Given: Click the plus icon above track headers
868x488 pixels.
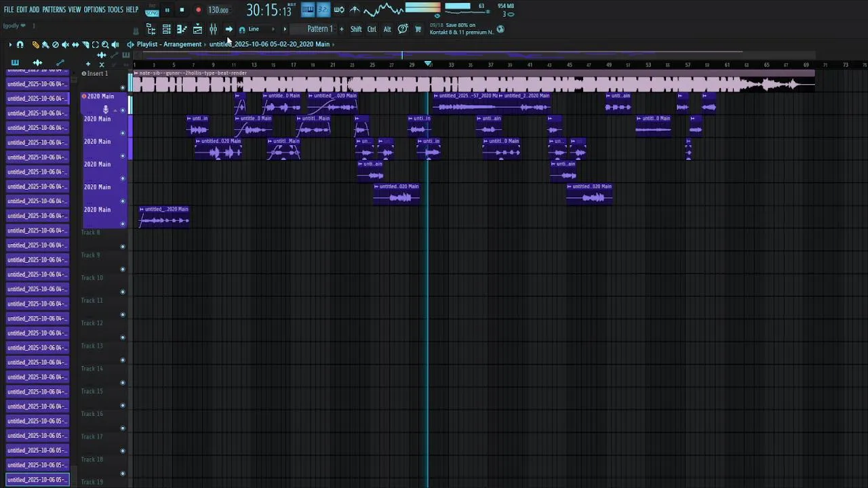Looking at the screenshot, I should tap(87, 64).
